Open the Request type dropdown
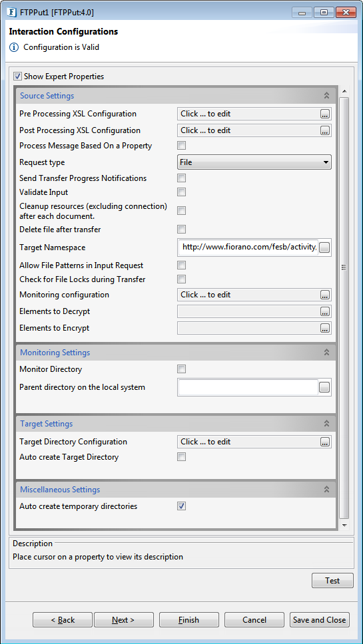 click(254, 162)
